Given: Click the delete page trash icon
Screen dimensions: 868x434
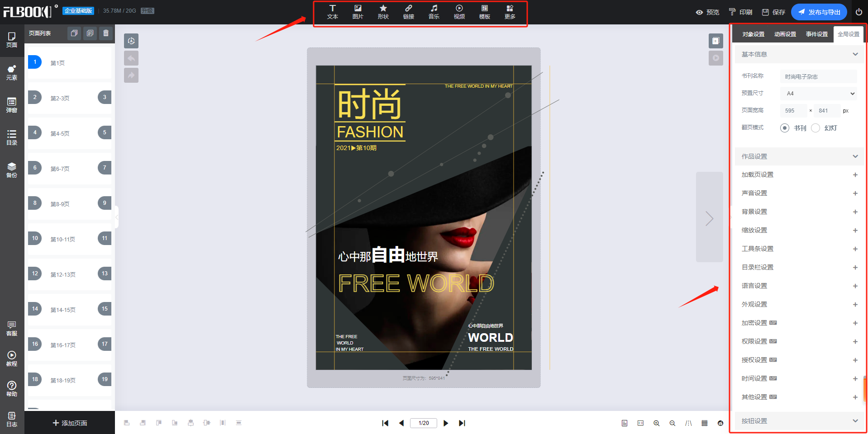Looking at the screenshot, I should 106,33.
